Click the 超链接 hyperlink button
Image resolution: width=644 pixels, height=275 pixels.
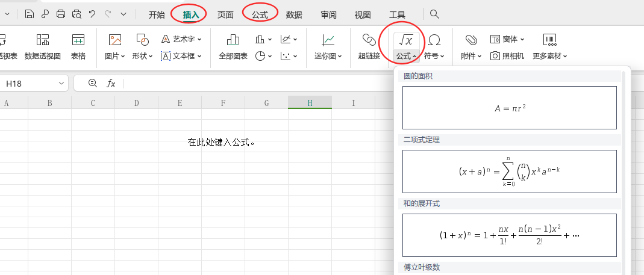pos(369,47)
